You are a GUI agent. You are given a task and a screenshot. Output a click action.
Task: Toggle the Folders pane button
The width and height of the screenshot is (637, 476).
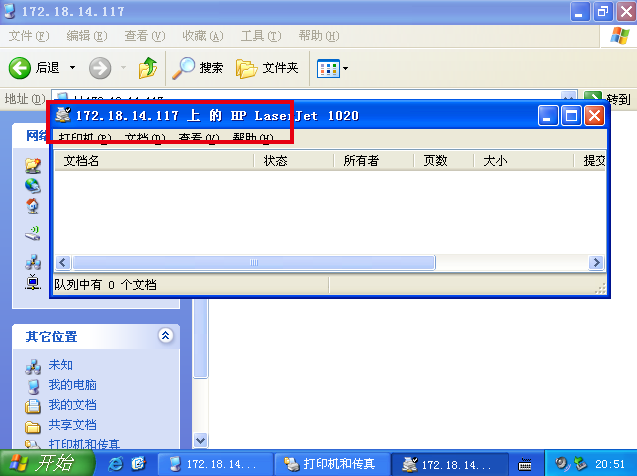(267, 67)
